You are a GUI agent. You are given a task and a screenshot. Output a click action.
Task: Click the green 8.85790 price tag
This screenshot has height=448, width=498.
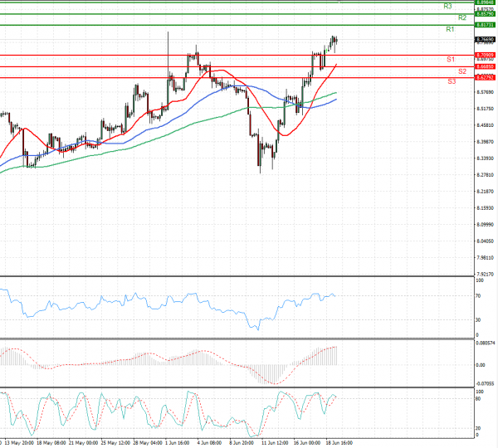485,14
